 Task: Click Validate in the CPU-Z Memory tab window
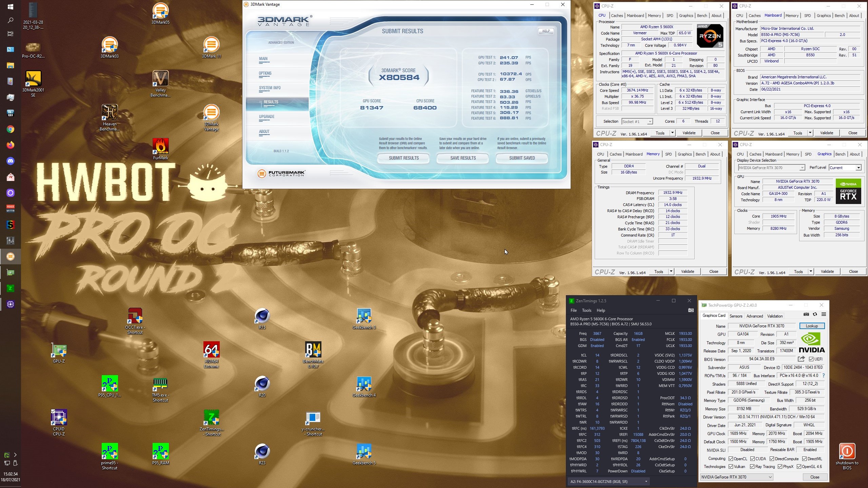[x=687, y=271]
